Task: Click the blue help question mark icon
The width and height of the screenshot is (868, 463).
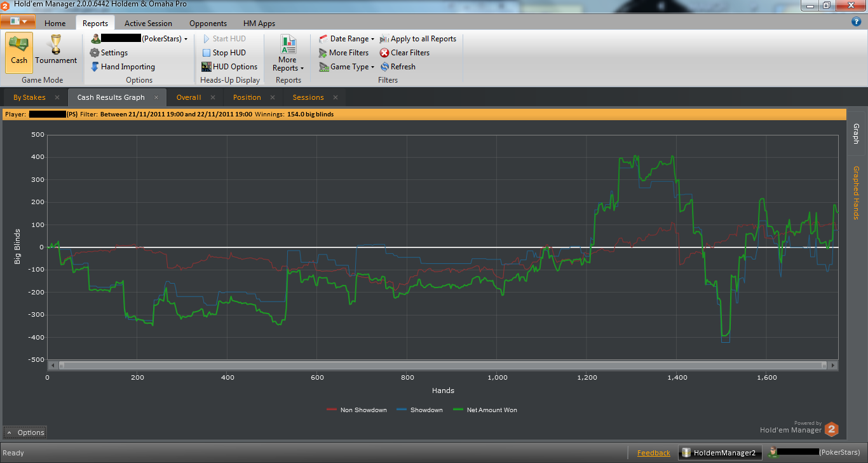Action: pos(856,22)
